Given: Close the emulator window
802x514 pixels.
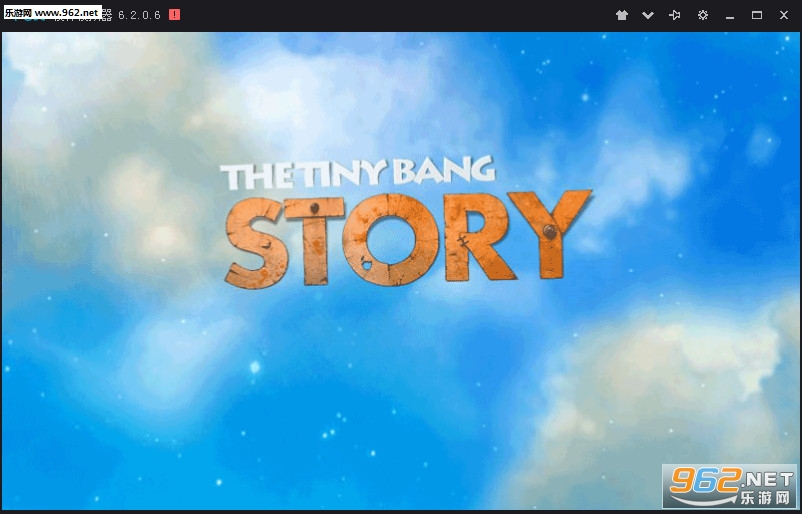Looking at the screenshot, I should pos(784,15).
